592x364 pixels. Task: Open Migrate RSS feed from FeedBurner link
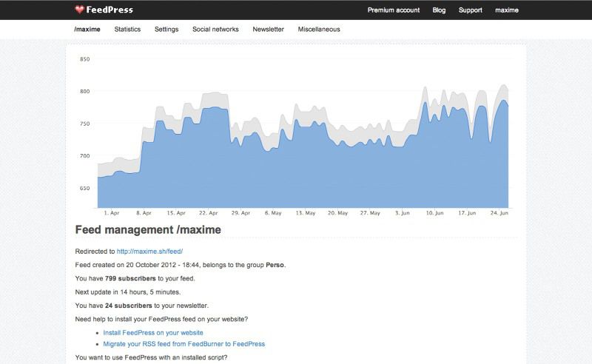tap(184, 344)
